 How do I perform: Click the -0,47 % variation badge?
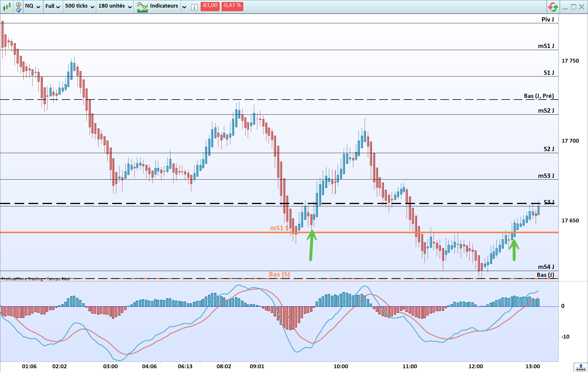[x=232, y=6]
